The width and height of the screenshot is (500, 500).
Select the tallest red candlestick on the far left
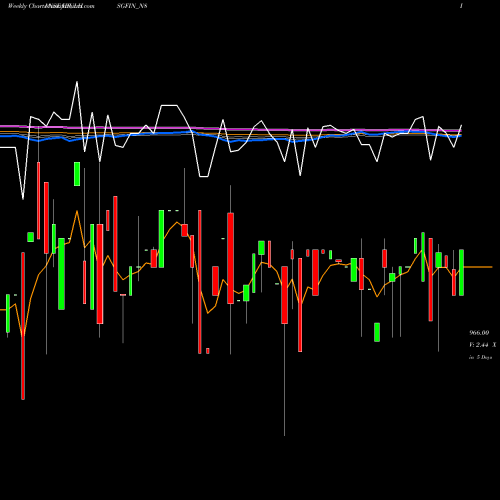23,326
